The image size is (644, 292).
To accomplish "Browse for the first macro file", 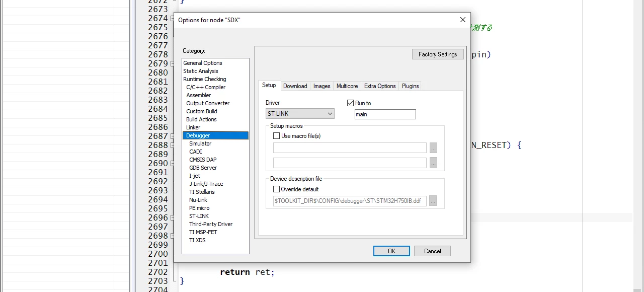I will [433, 148].
